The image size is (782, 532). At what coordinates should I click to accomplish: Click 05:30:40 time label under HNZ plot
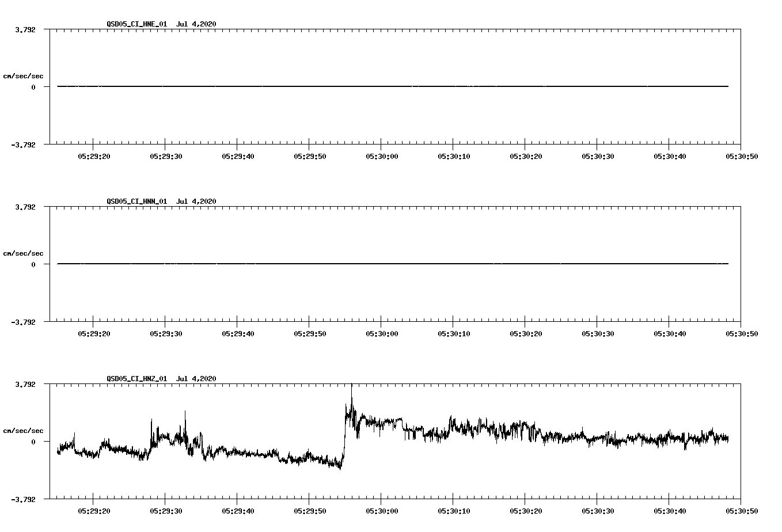670,511
